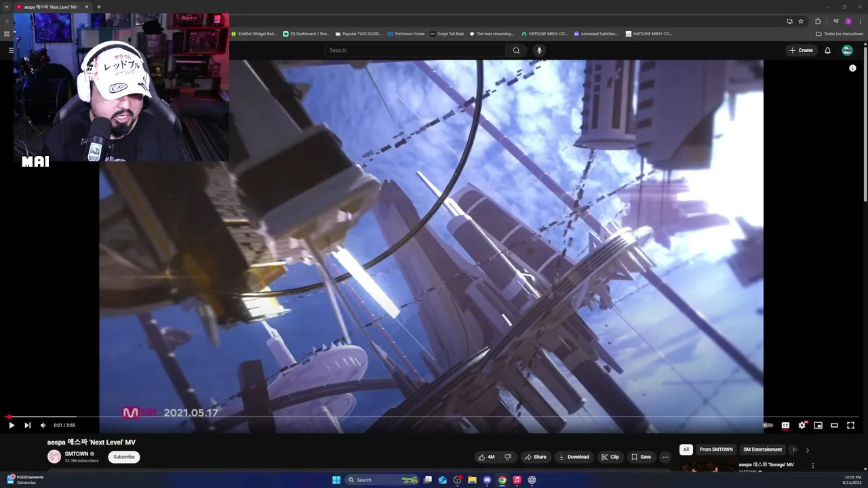Screen dimensions: 868x488
Task: Focus the YouTube search box
Action: (x=414, y=50)
